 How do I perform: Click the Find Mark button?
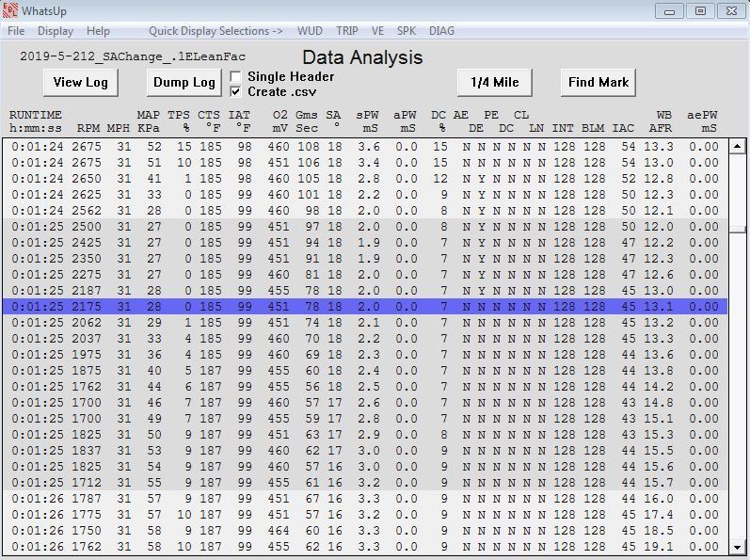click(598, 82)
